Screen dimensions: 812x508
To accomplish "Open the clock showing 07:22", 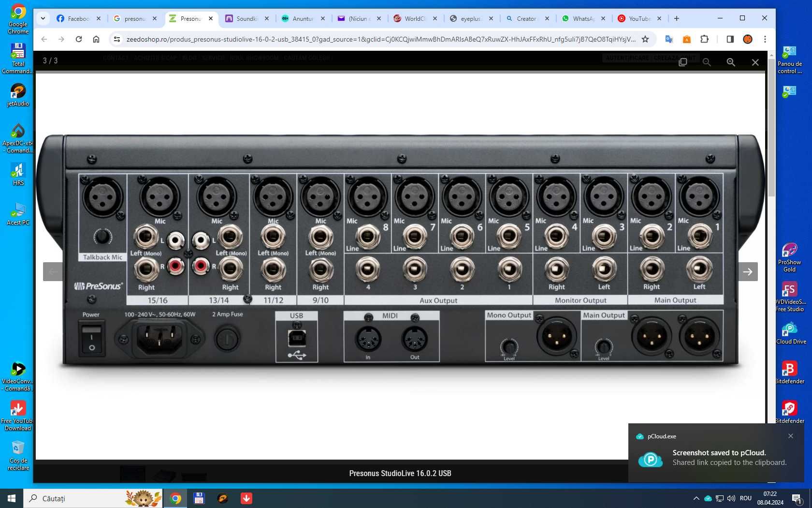I will point(770,498).
